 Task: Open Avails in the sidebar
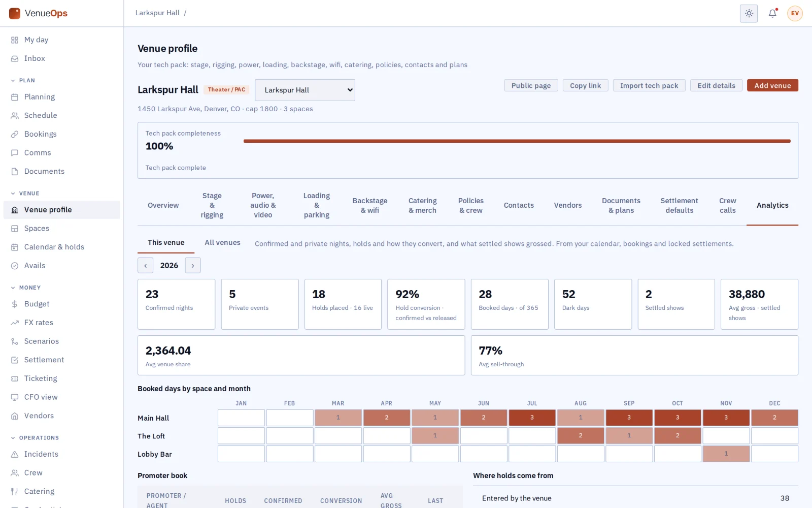coord(62,266)
